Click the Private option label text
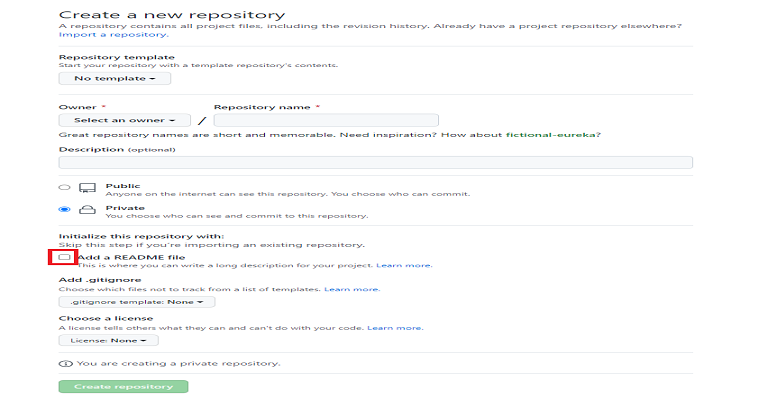This screenshot has width=768, height=402. 125,208
